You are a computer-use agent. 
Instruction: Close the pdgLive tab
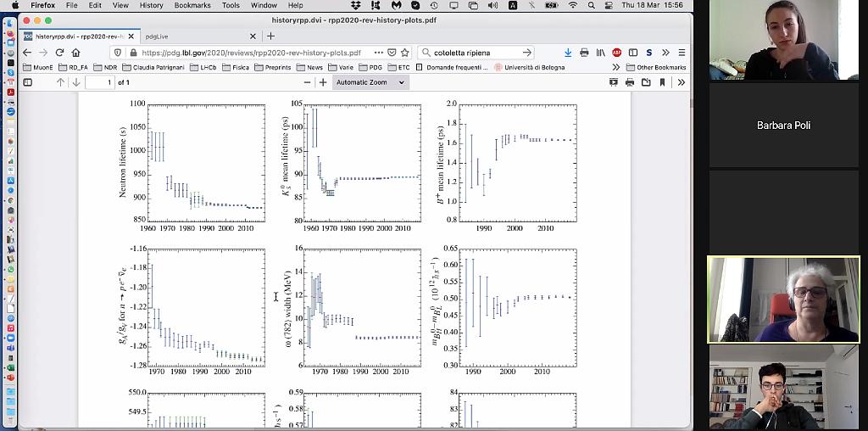253,36
